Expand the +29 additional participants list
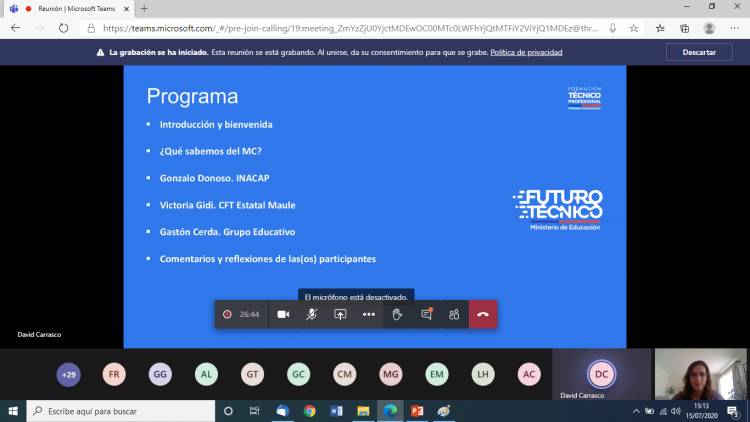This screenshot has width=750, height=422. (69, 374)
